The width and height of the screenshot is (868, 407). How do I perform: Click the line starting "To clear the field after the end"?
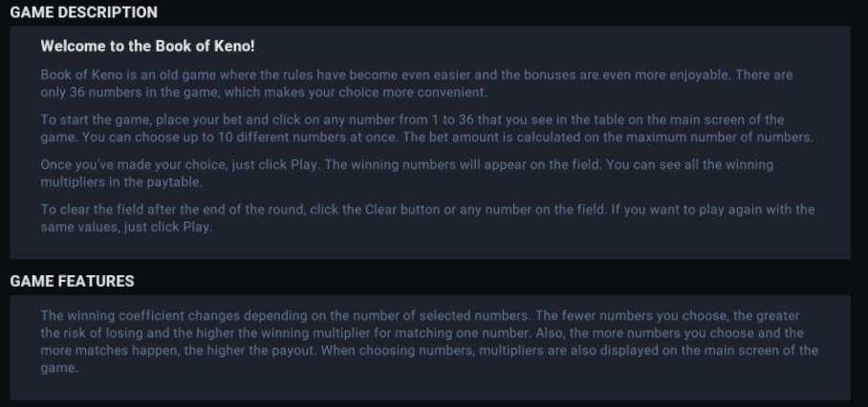click(x=426, y=210)
